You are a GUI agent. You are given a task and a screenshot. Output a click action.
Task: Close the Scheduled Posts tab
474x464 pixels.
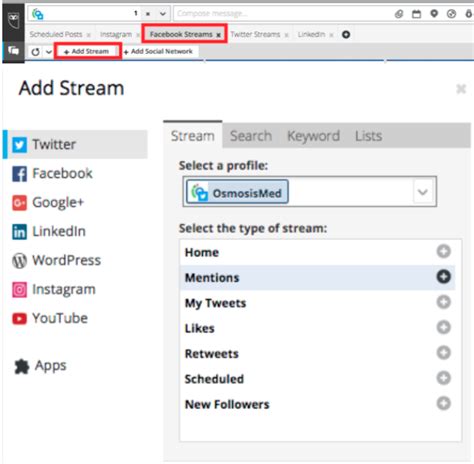coord(89,35)
